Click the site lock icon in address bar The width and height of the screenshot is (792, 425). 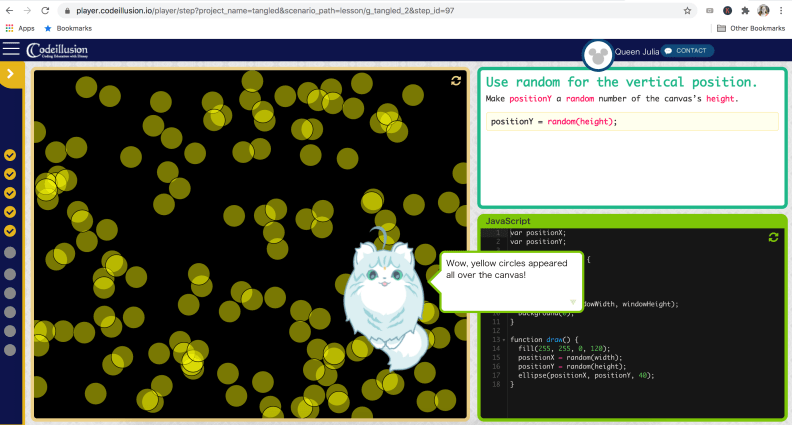click(x=67, y=11)
